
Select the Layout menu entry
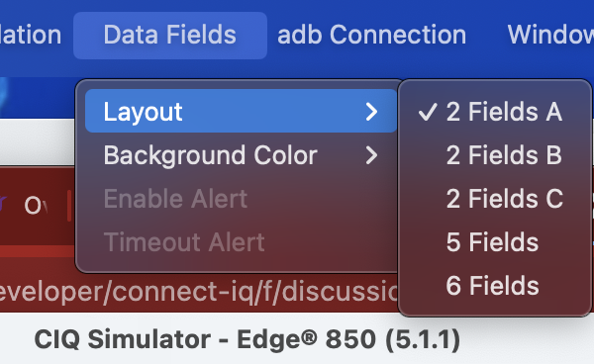(241, 111)
